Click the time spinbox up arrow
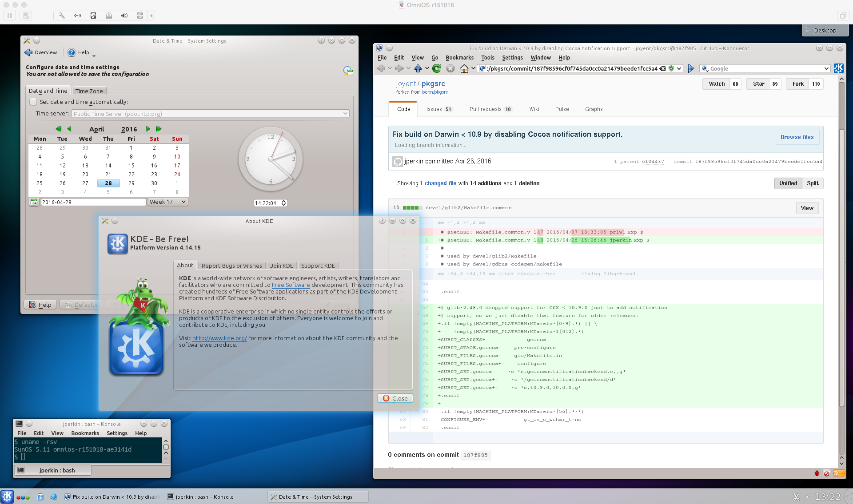The image size is (853, 504). 283,201
